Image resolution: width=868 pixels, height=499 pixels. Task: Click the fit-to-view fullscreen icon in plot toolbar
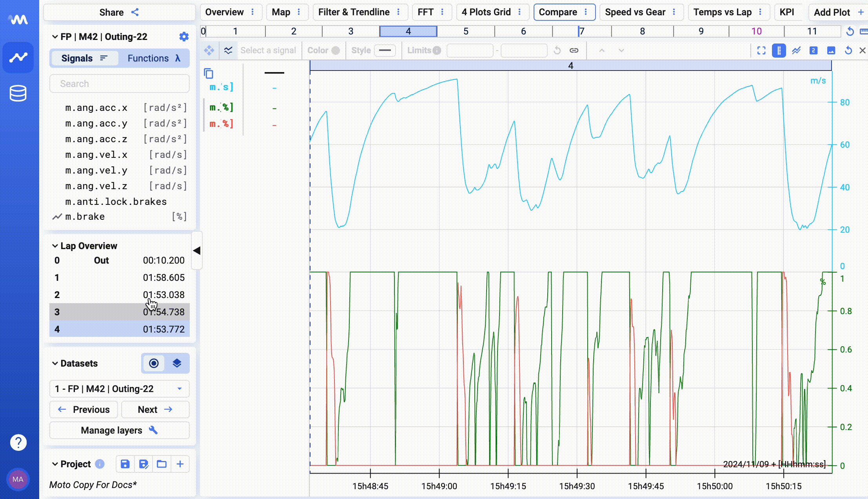pyautogui.click(x=761, y=51)
